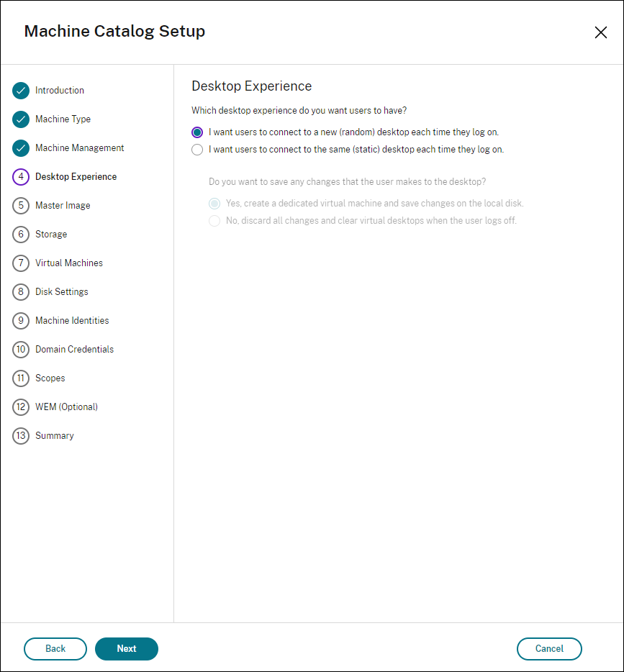The image size is (624, 672).
Task: Click the Back button
Action: 55,649
